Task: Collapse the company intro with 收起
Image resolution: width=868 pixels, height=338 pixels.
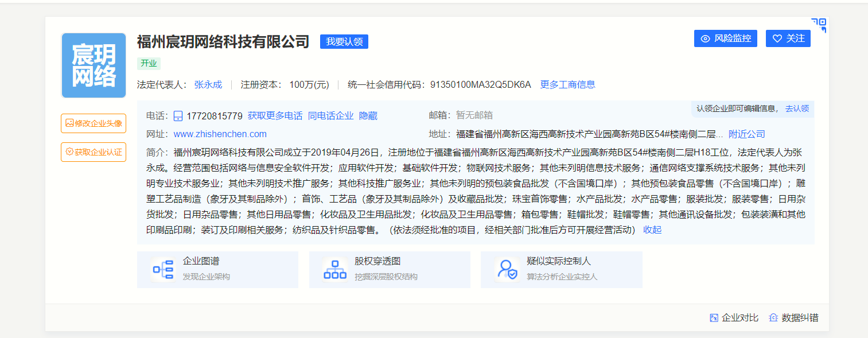Action: coord(651,230)
